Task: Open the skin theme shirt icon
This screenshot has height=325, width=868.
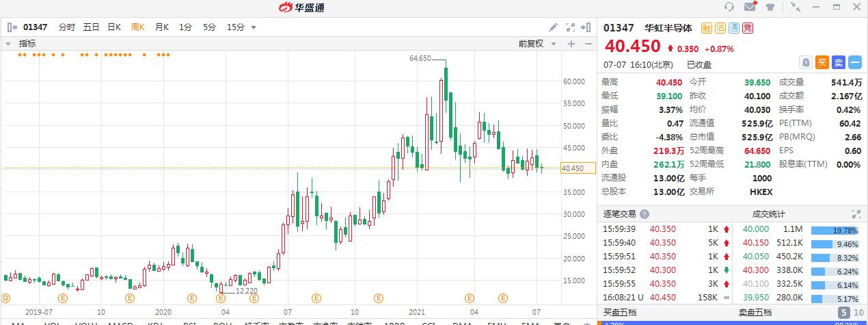Action: click(x=770, y=7)
